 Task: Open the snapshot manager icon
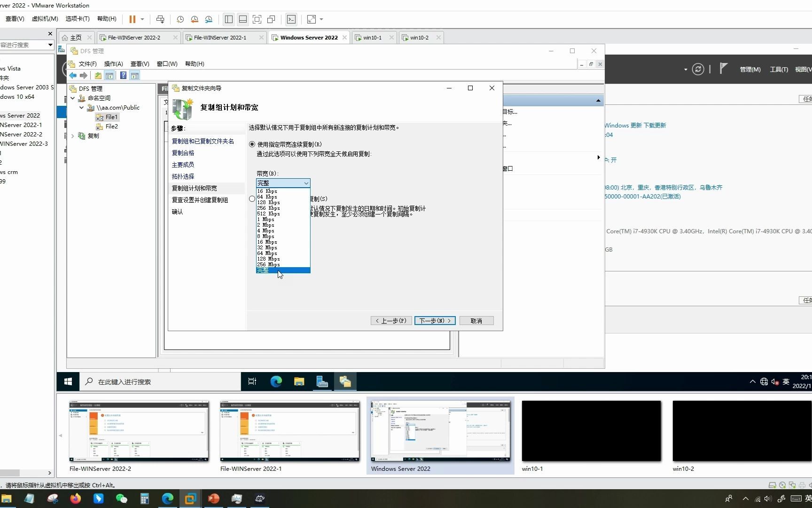[x=209, y=19]
